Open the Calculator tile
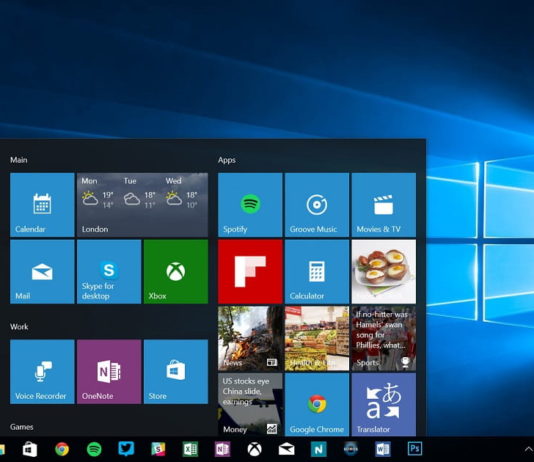This screenshot has width=534, height=462. [x=317, y=271]
